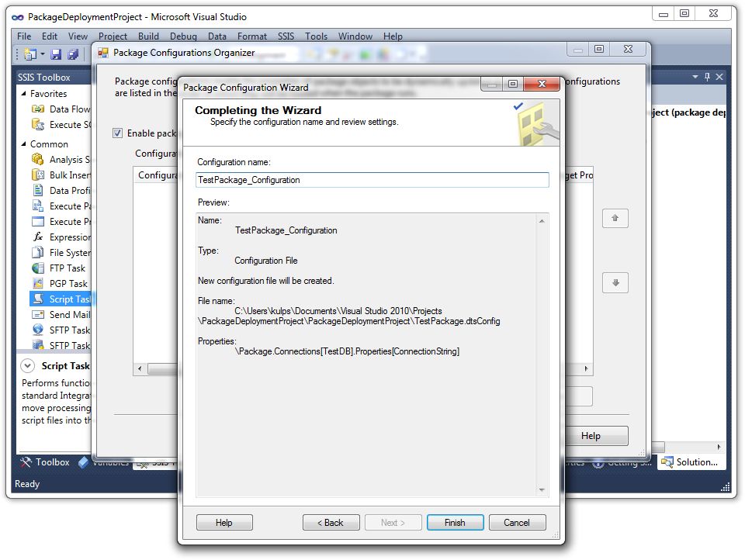Select the first SFTP Task icon
Image resolution: width=745 pixels, height=560 pixels.
tap(37, 330)
